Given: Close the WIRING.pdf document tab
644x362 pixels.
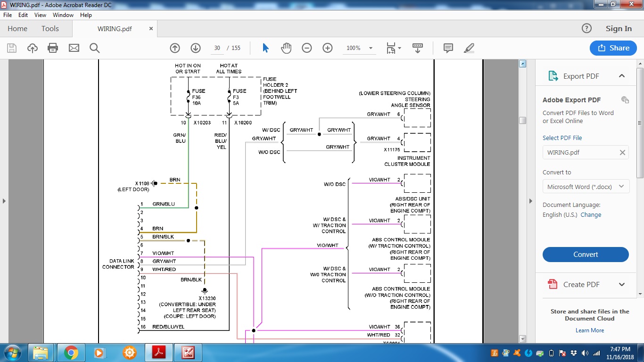Looking at the screenshot, I should pyautogui.click(x=151, y=29).
